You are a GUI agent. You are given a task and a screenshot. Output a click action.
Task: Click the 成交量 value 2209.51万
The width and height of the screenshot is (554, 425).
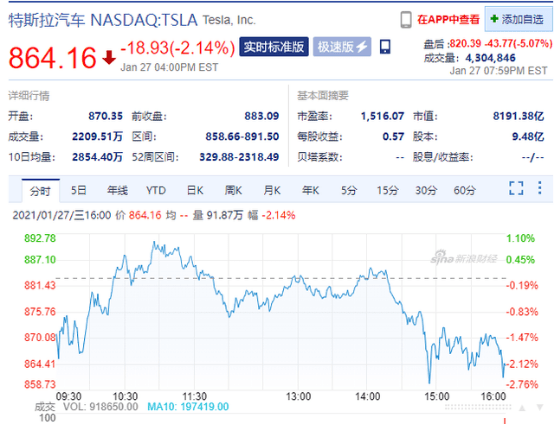tap(97, 136)
